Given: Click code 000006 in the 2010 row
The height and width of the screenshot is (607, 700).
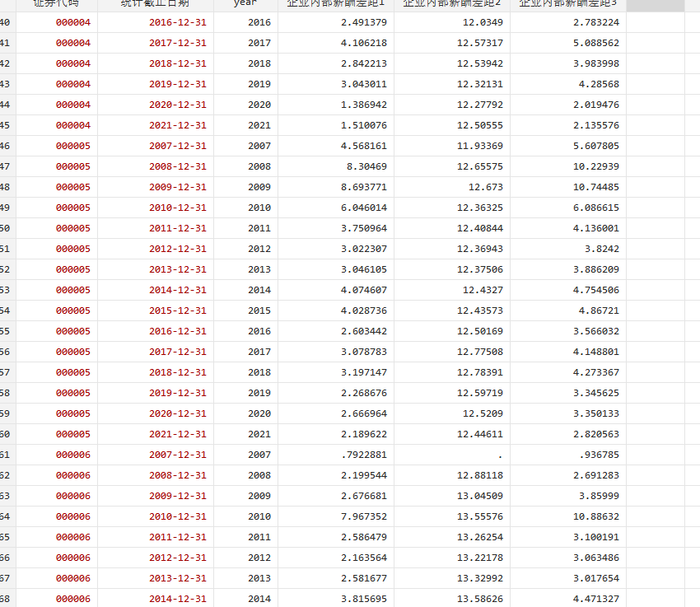Looking at the screenshot, I should (57, 516).
